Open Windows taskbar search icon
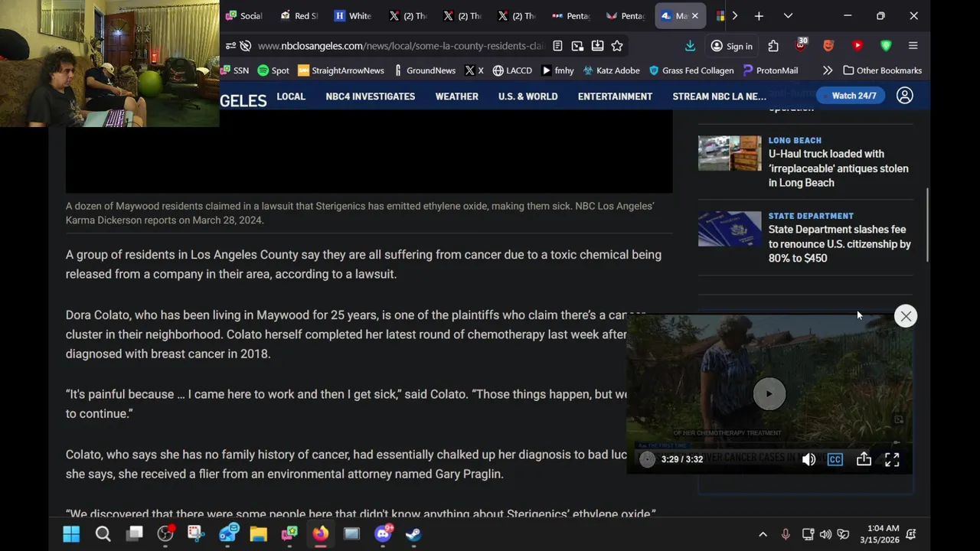Viewport: 980px width, 551px height. coord(103,533)
